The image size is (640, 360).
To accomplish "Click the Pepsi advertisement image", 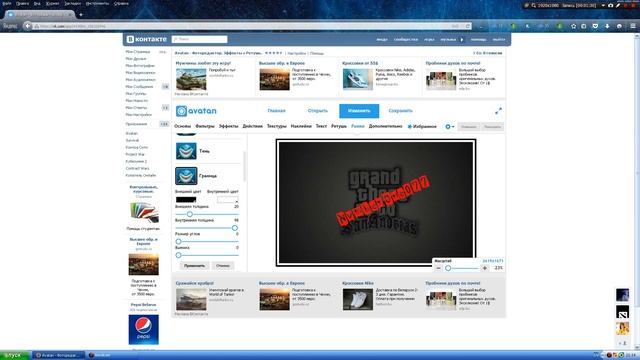I will 144,329.
